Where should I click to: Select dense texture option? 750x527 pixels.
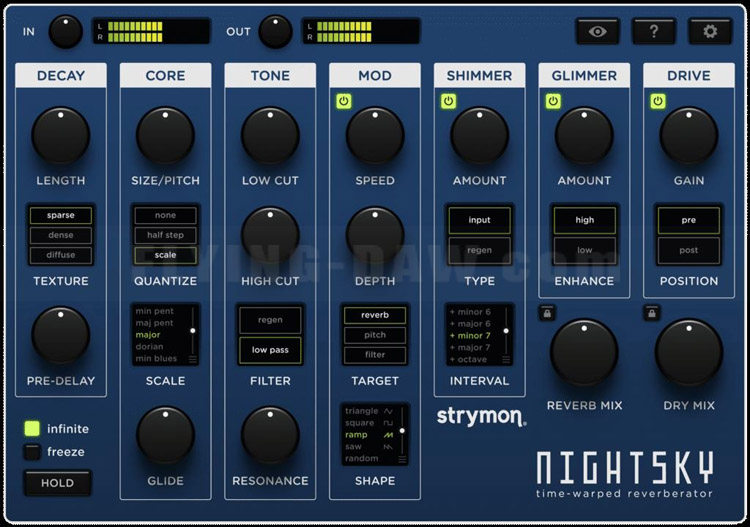click(61, 235)
